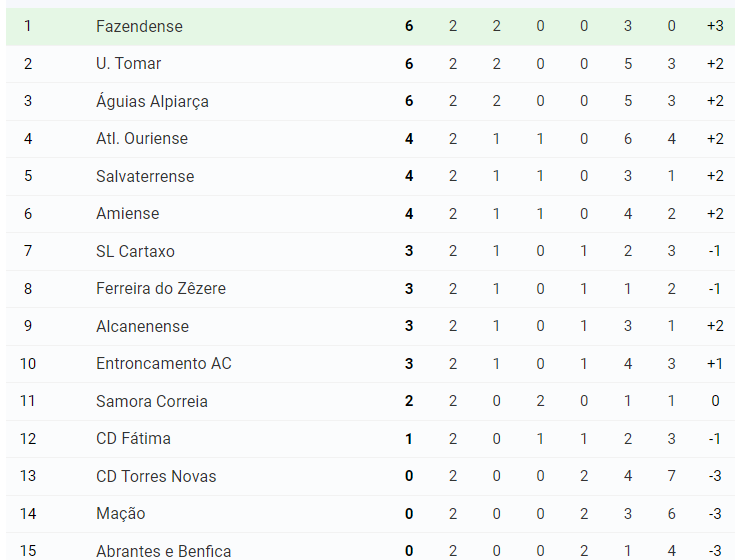This screenshot has width=735, height=560.
Task: Select Samora Correia team row
Action: [152, 401]
